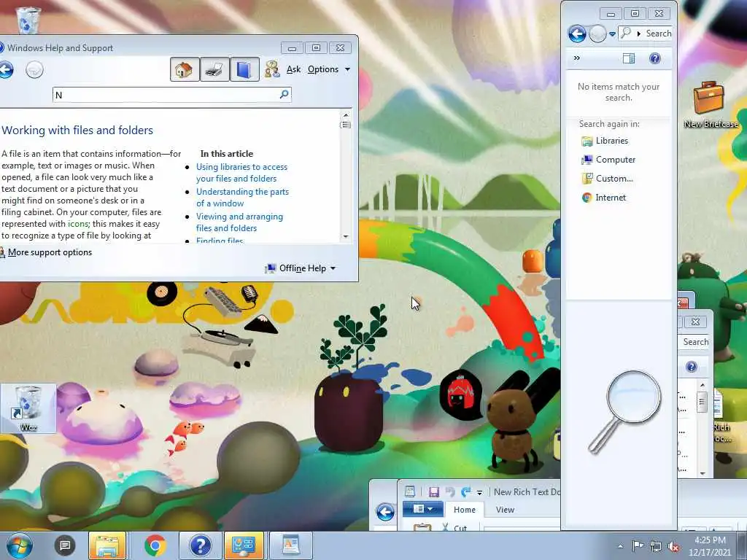
Task: Click Paste clipboard icon in WordPad
Action: [422, 527]
